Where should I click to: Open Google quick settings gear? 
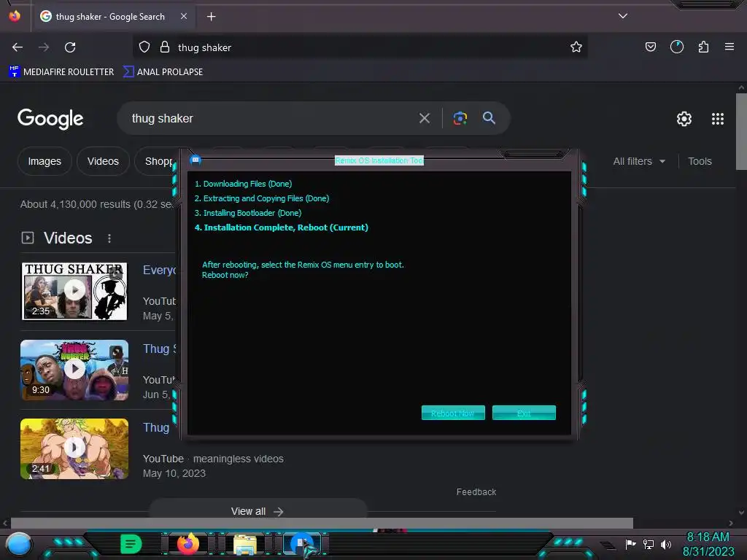coord(684,119)
